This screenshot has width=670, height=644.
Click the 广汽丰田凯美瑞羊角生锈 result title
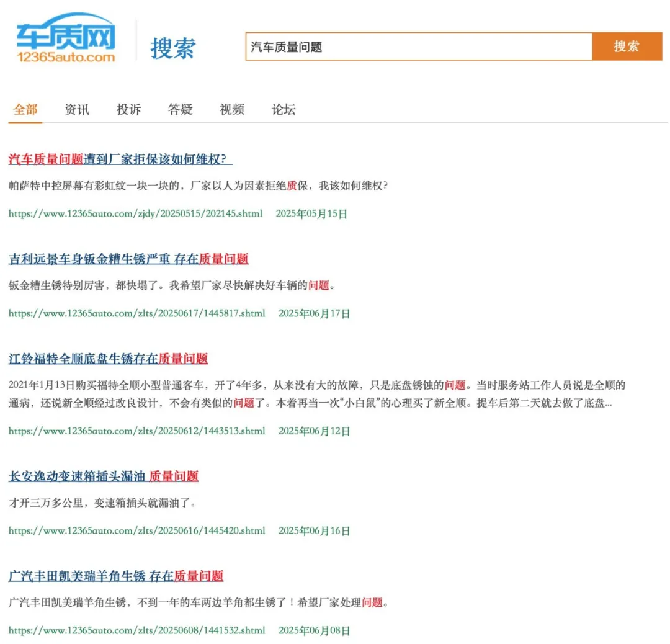(115, 576)
